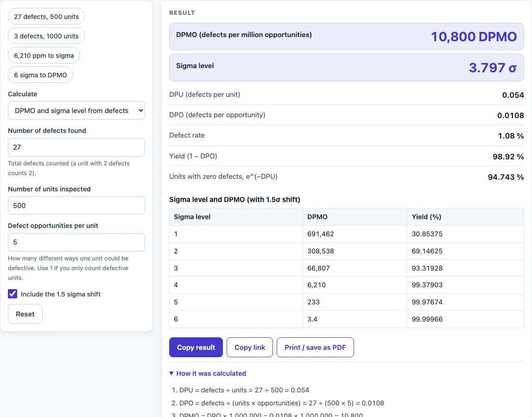Click the Reset button
Viewport: 532px width, 417px height.
tap(25, 314)
